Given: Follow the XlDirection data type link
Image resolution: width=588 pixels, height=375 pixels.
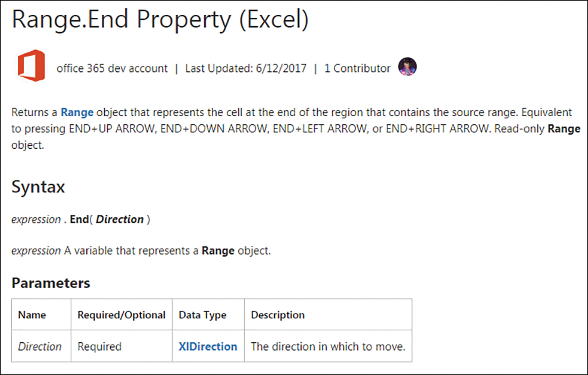Looking at the screenshot, I should coord(208,346).
